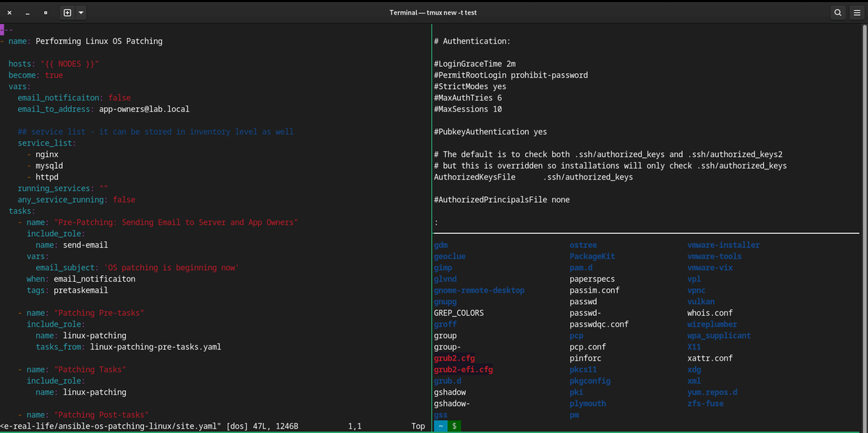The height and width of the screenshot is (433, 868).
Task: Click the 'gimp' directory entry
Action: [x=443, y=268]
